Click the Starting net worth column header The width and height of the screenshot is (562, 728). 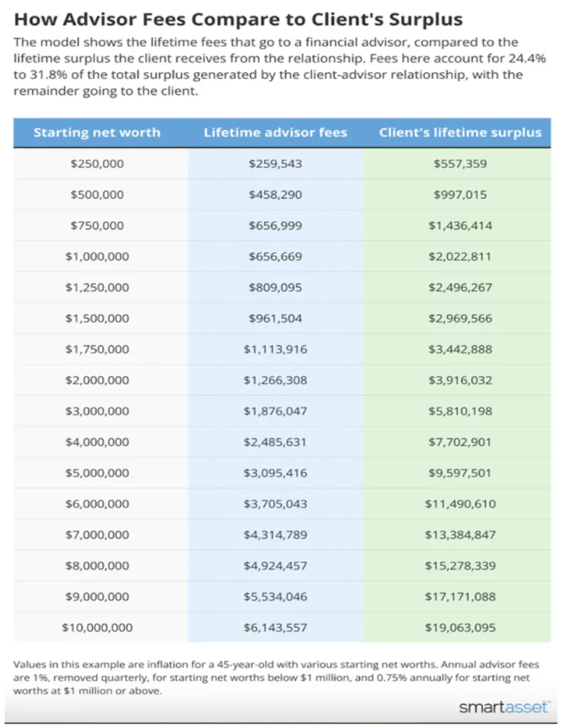(97, 132)
